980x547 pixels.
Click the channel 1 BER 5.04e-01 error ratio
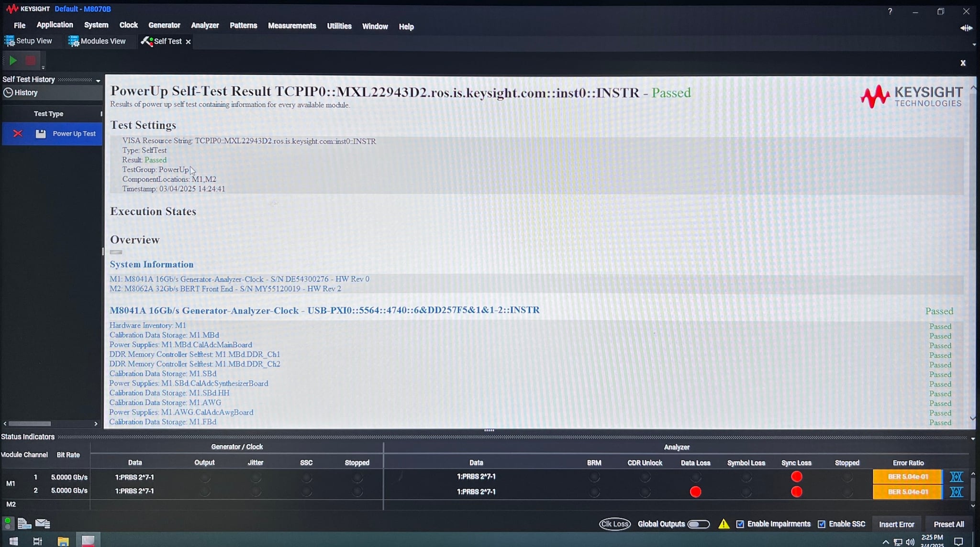pyautogui.click(x=907, y=477)
